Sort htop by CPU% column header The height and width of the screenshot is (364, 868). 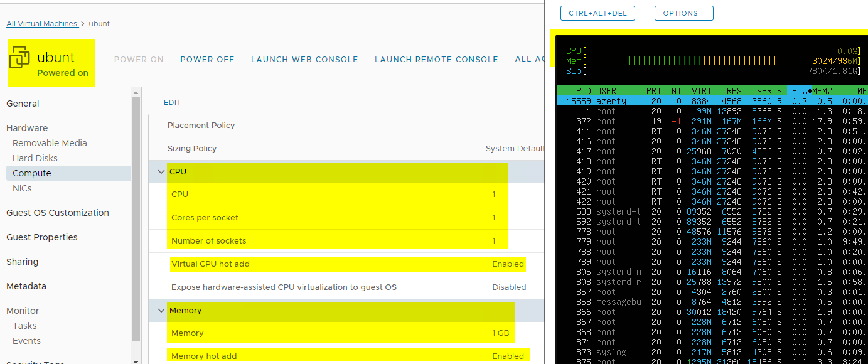click(x=797, y=91)
